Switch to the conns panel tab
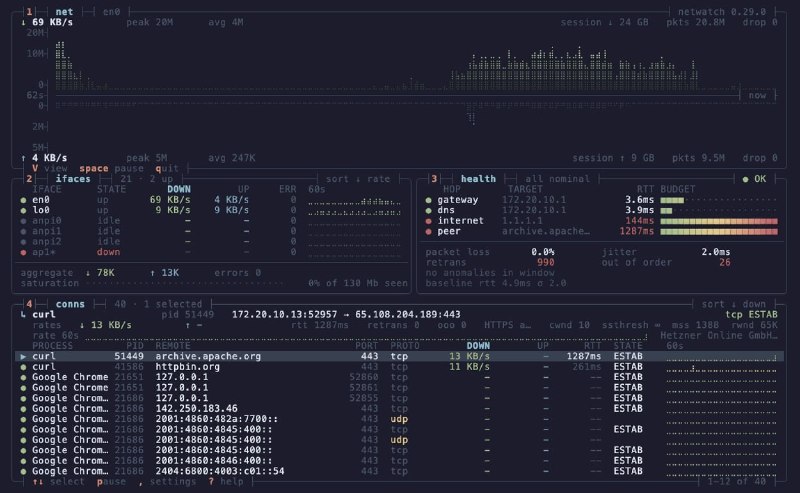 pos(70,304)
